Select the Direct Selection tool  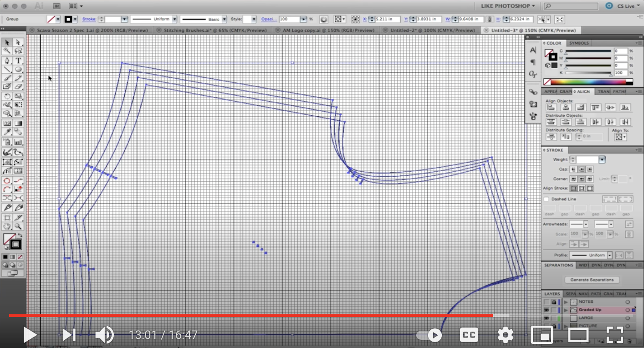point(18,42)
